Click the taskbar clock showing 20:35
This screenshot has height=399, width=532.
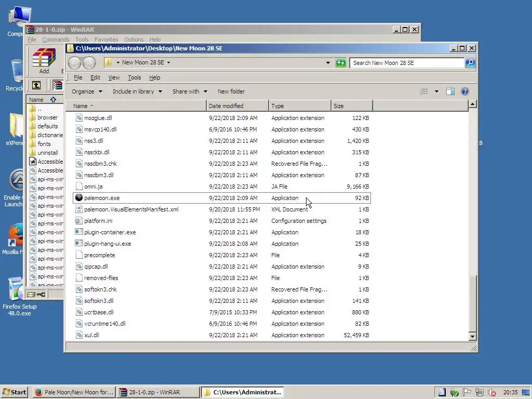point(510,392)
